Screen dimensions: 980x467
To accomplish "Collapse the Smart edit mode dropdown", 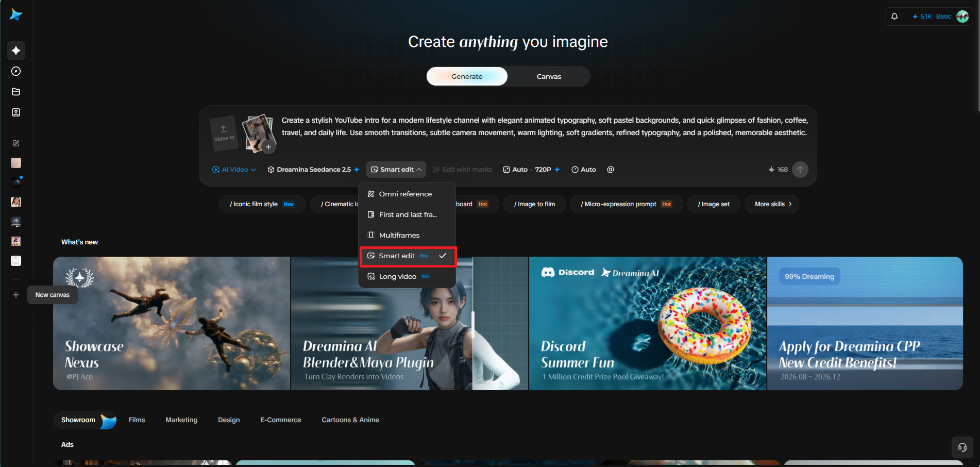I will coord(396,170).
